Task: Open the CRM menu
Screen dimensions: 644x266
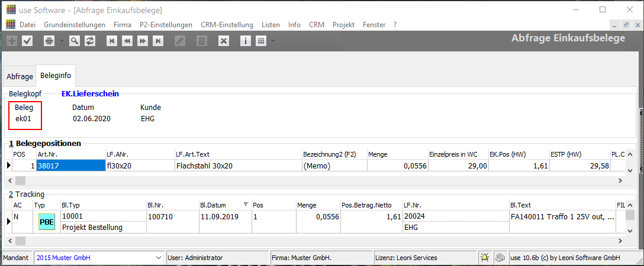Action: 317,25
